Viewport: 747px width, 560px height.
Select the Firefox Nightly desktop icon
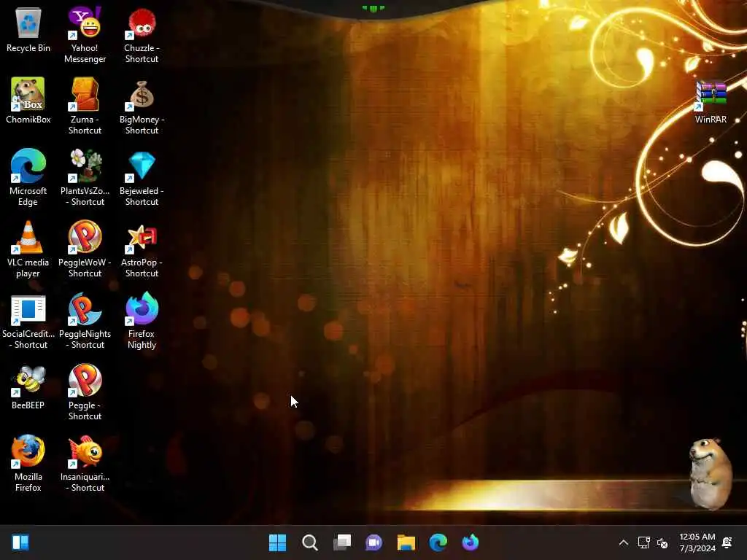(142, 321)
